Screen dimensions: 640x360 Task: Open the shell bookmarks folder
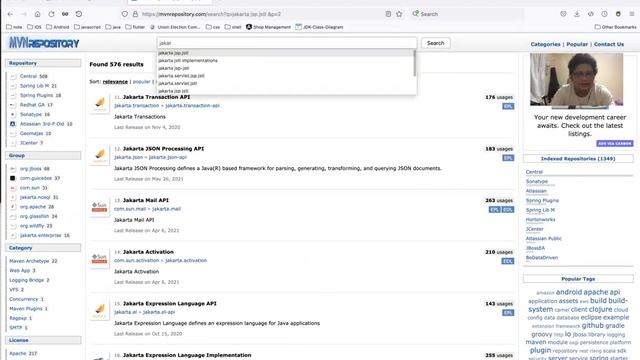(x=233, y=27)
